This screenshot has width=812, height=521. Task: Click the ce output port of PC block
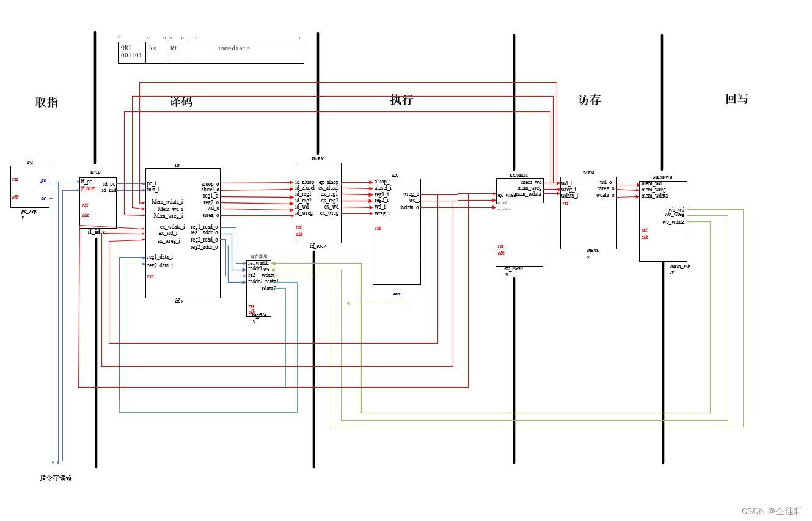tap(43, 198)
